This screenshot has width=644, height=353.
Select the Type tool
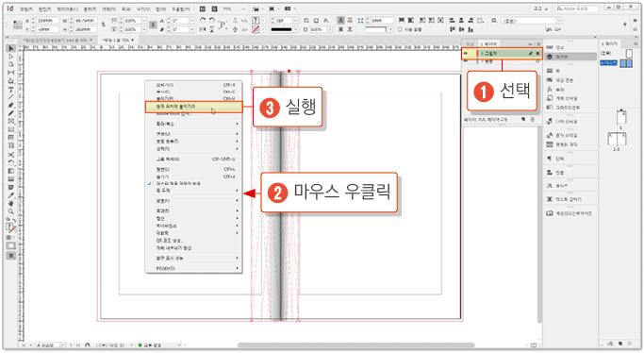tap(11, 89)
